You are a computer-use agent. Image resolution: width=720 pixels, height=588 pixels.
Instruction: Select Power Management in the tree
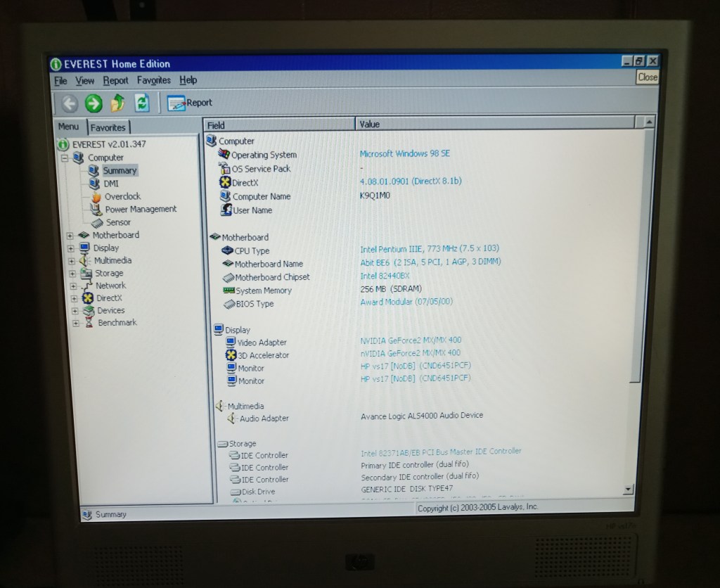[x=141, y=209]
